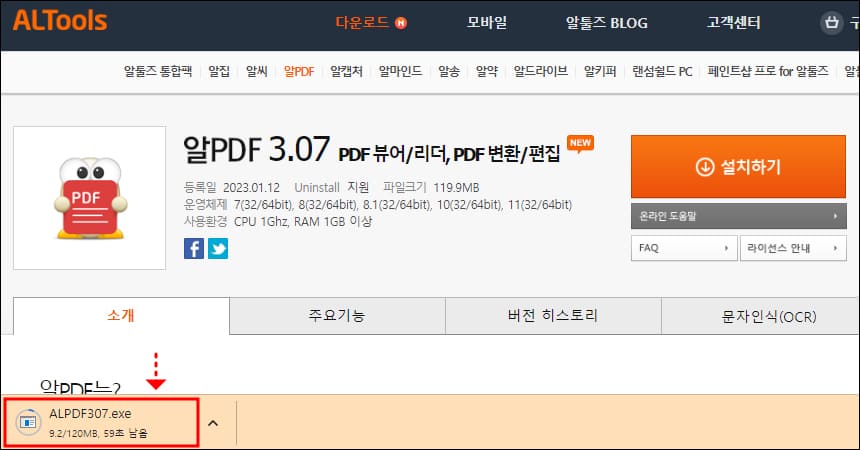Select 랜섬쉴드 PC product link
Screen dimensions: 860x450
tap(662, 71)
